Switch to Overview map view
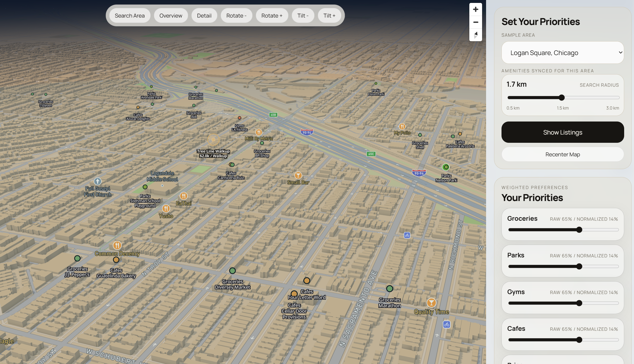634x364 pixels. (x=171, y=16)
